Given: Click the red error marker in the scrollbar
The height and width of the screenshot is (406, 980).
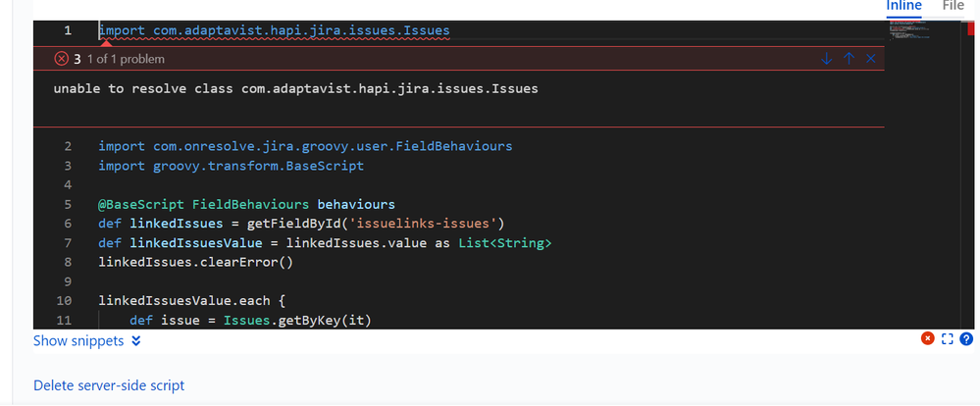Looking at the screenshot, I should click(971, 28).
